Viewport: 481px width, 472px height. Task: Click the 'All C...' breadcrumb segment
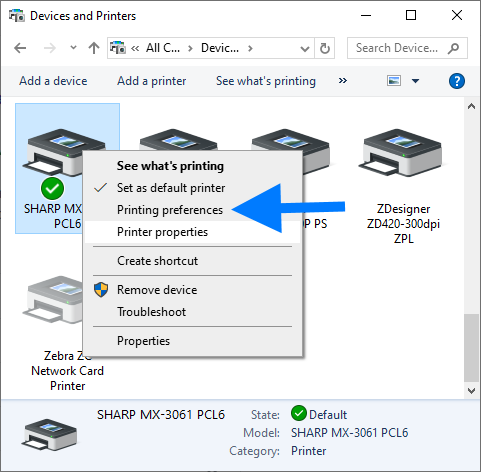[x=163, y=48]
